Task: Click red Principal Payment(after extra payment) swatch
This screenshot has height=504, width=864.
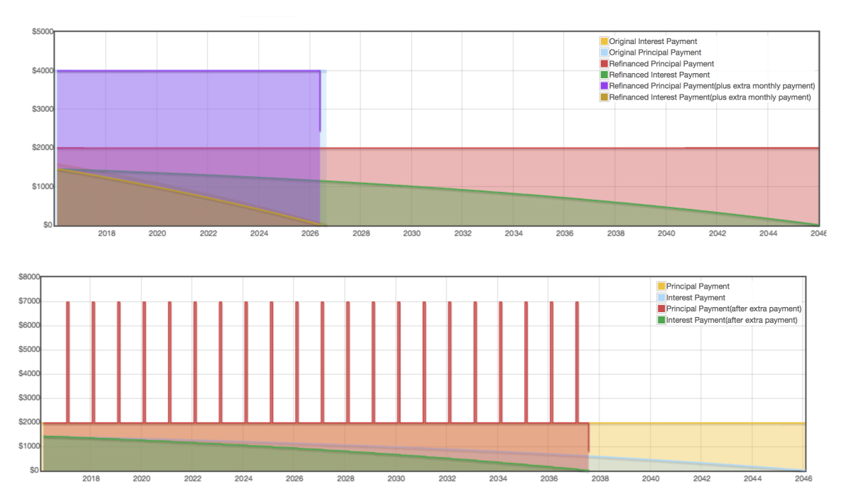Action: pos(661,309)
